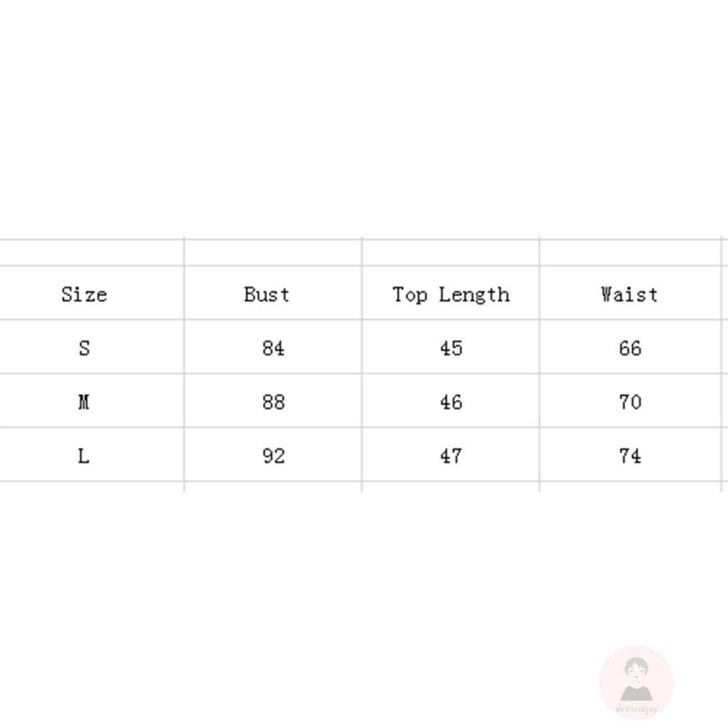This screenshot has width=728, height=728.
Task: Click the dressingup avatar watermark logo
Action: point(636,682)
